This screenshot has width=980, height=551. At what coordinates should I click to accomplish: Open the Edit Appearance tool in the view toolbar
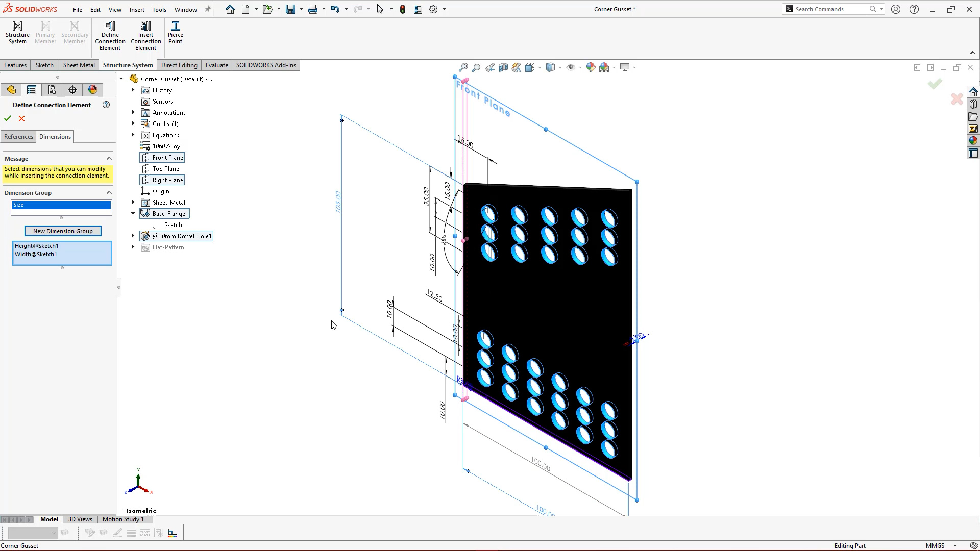click(x=591, y=67)
